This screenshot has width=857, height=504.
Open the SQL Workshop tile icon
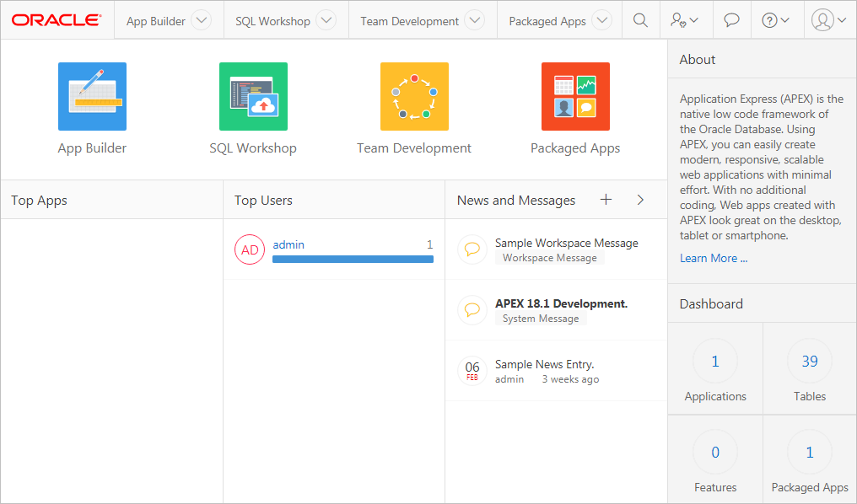[253, 96]
